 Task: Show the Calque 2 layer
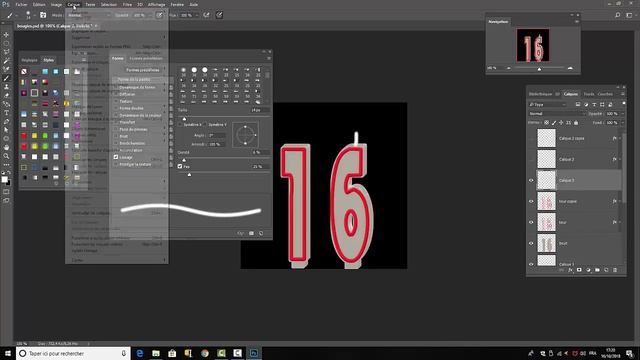pos(531,159)
